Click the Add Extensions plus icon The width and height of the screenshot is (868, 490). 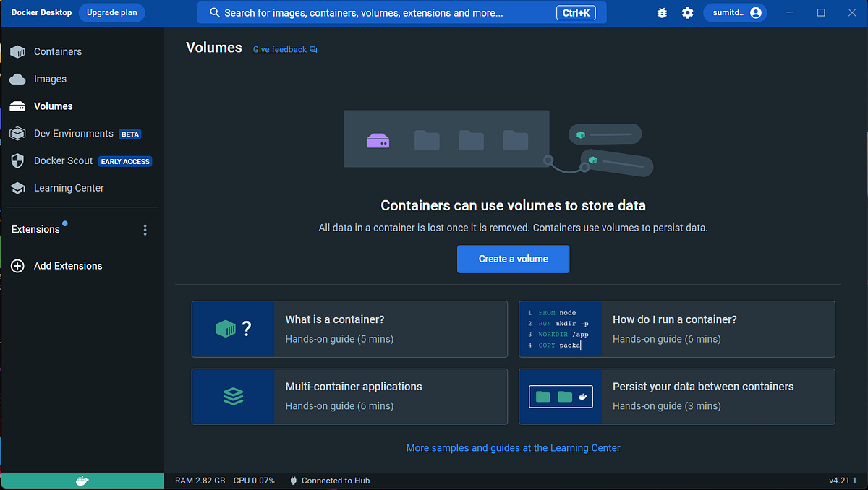[x=17, y=266]
